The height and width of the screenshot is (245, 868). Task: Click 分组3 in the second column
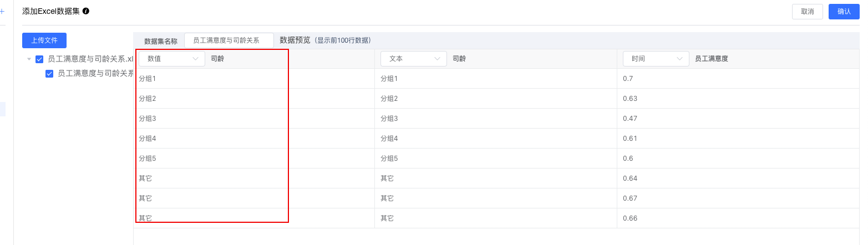[x=389, y=119]
